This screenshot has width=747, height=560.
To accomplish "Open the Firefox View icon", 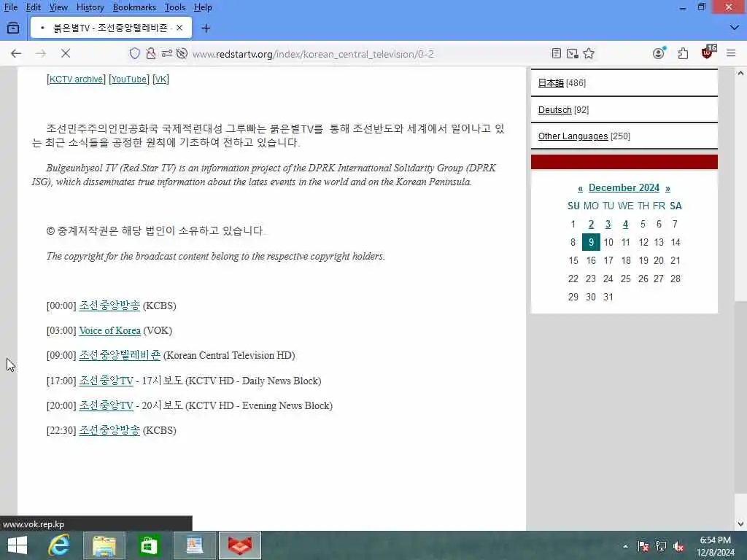I will (13, 28).
